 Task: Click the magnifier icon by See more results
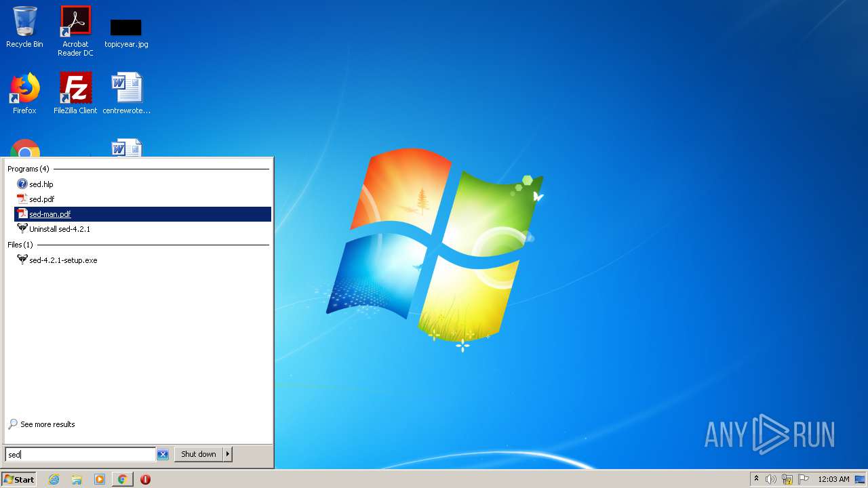coord(13,424)
